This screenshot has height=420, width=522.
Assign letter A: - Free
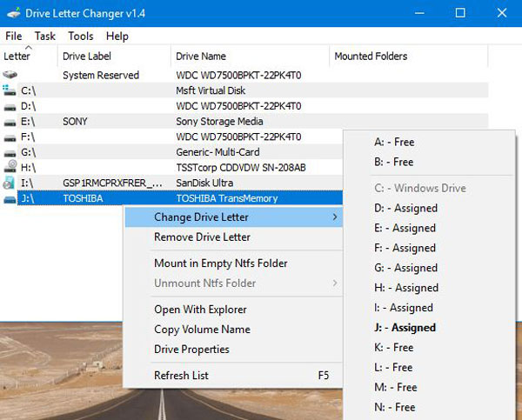394,142
